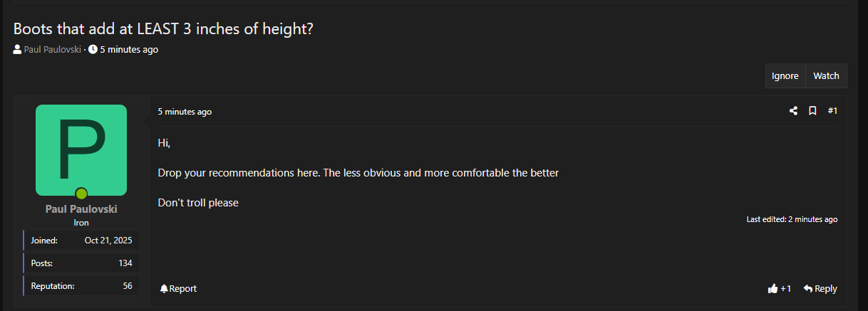Like the post with the thumbs-up icon
Screen dimensions: 868x311
(773, 288)
